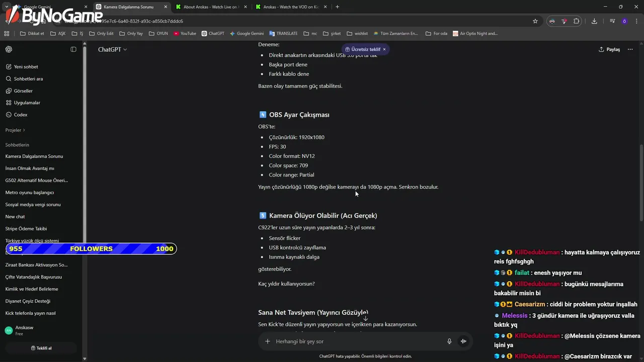Open the ChatGPT model selector dropdown
This screenshot has height=362, width=644.
[x=112, y=49]
